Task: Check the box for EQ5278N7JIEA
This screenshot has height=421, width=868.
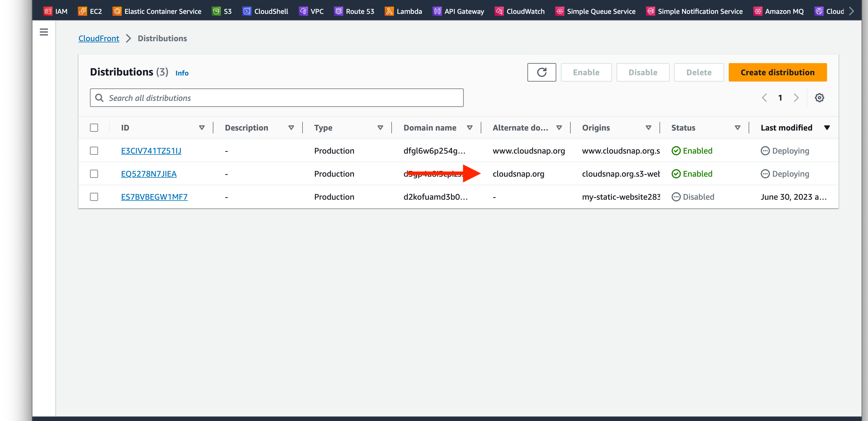Action: (94, 174)
